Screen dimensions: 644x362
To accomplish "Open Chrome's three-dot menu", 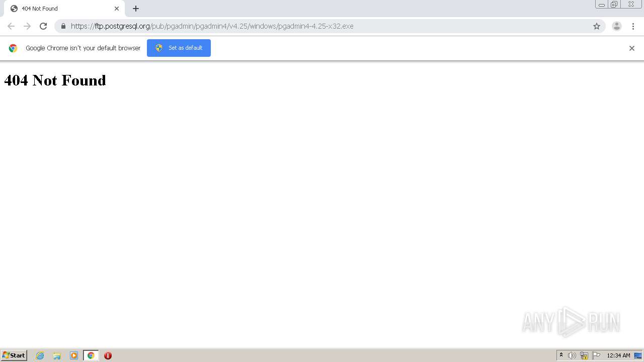I will [632, 26].
